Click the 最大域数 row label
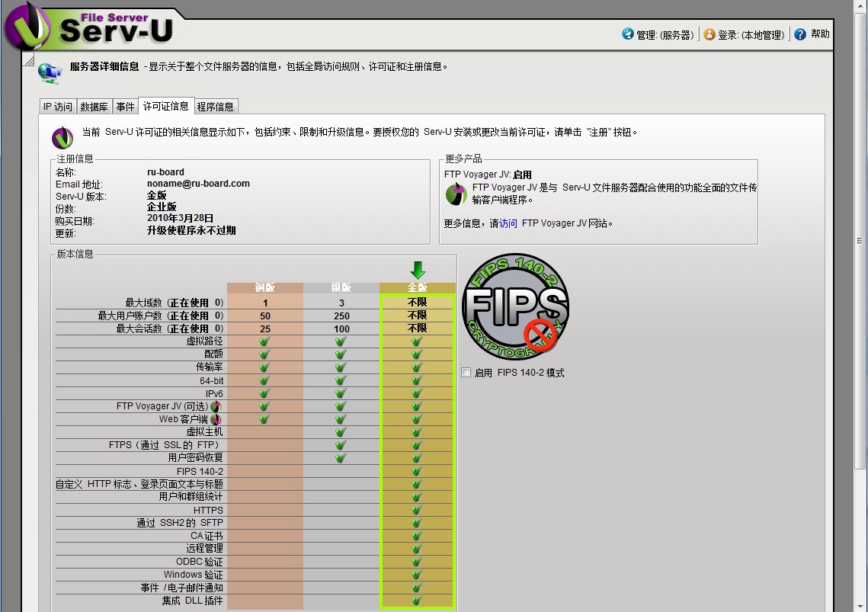 pyautogui.click(x=175, y=303)
